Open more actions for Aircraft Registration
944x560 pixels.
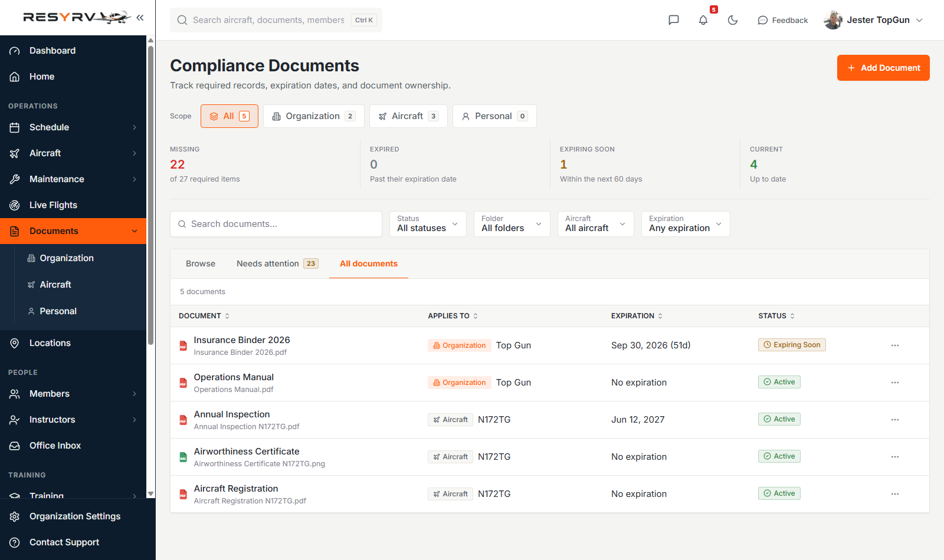coord(895,494)
